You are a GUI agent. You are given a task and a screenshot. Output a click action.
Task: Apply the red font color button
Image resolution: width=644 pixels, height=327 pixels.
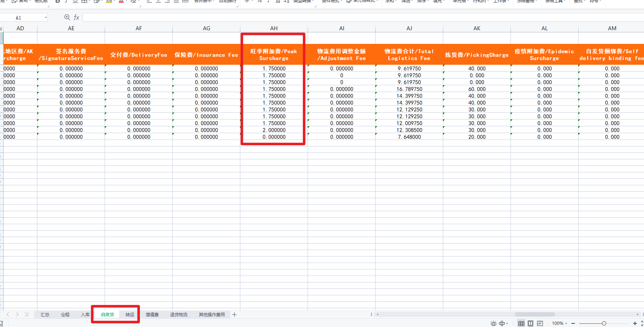(121, 1)
